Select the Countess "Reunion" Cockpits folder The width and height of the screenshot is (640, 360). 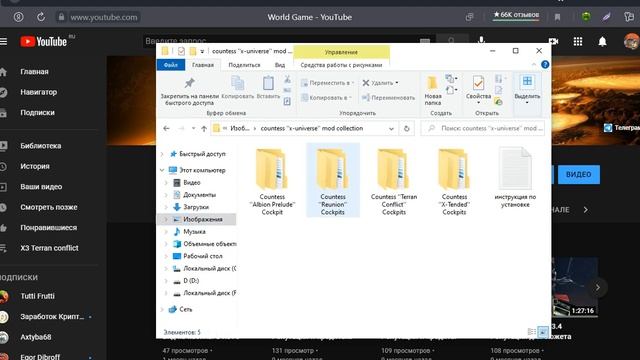(x=333, y=181)
